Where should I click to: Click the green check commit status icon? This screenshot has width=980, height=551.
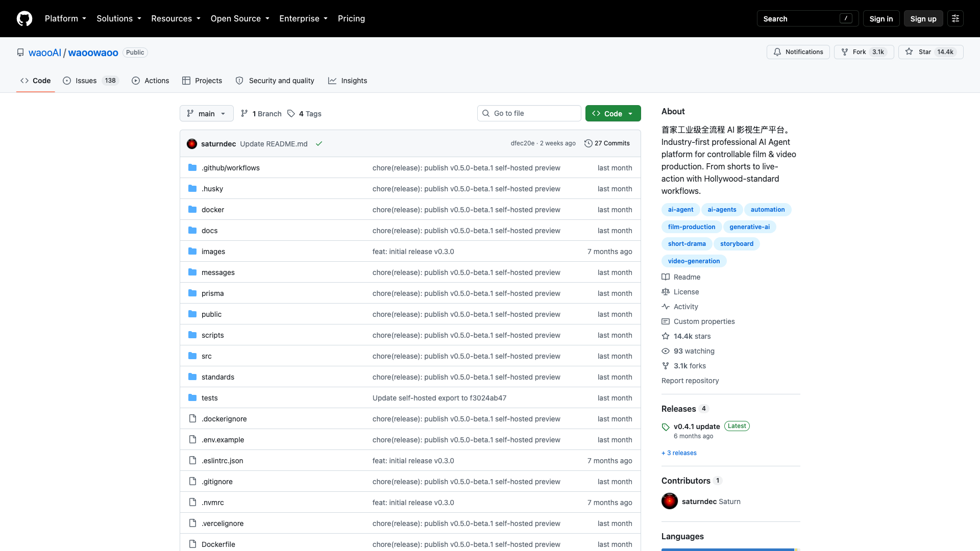click(319, 144)
